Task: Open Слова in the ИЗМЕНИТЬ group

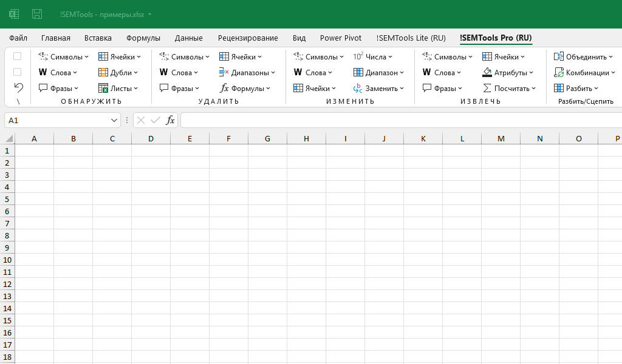Action: pos(313,72)
